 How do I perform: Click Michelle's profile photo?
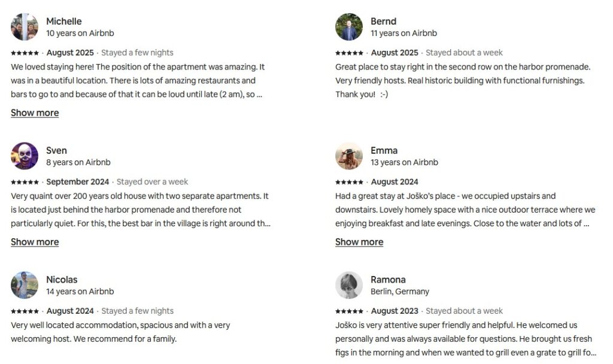[25, 27]
